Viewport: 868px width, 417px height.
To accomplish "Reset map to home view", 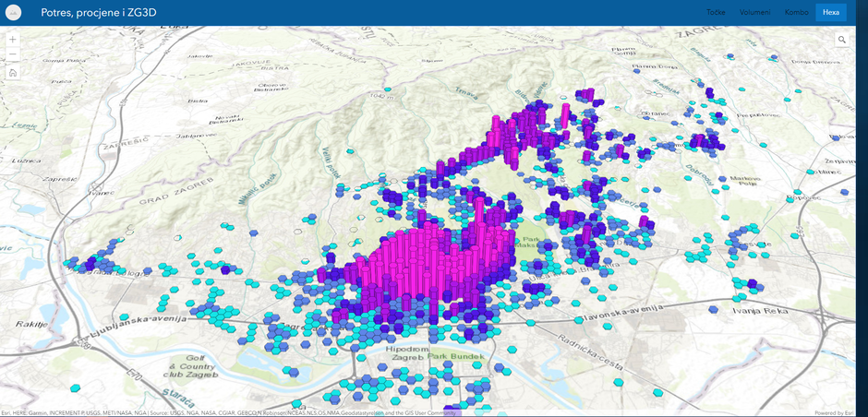I will pos(13,73).
